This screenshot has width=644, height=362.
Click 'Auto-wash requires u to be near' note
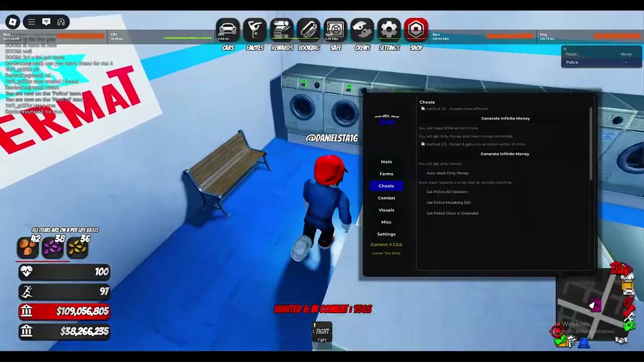(x=465, y=183)
